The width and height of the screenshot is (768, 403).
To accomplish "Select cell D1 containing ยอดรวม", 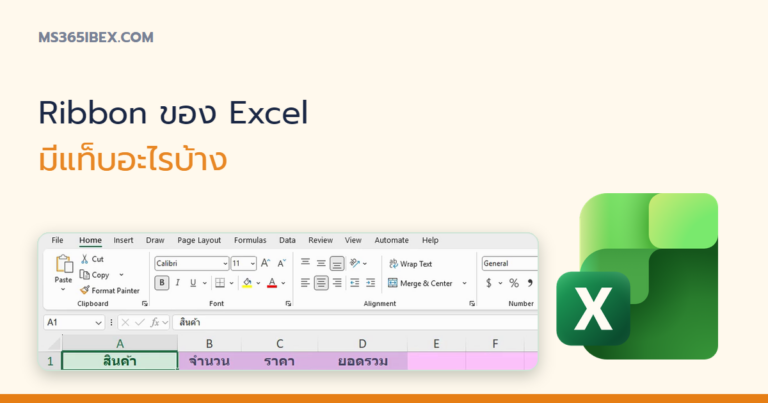I will click(x=362, y=361).
